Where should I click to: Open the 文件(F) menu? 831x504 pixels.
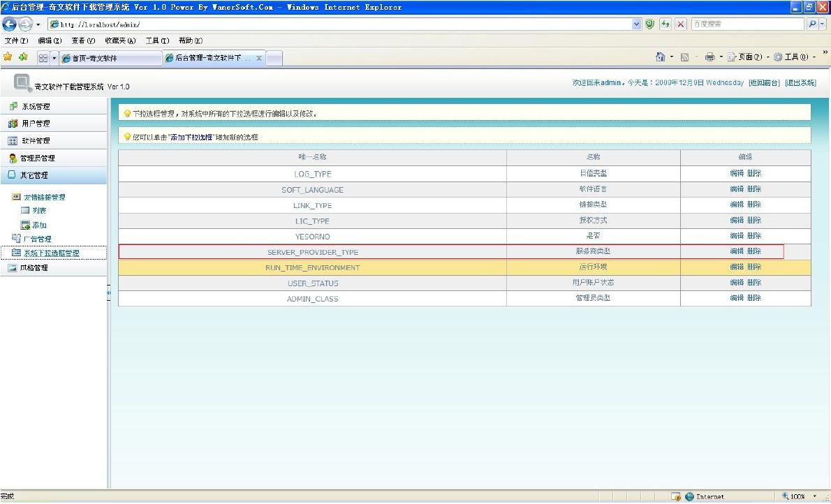[x=16, y=40]
